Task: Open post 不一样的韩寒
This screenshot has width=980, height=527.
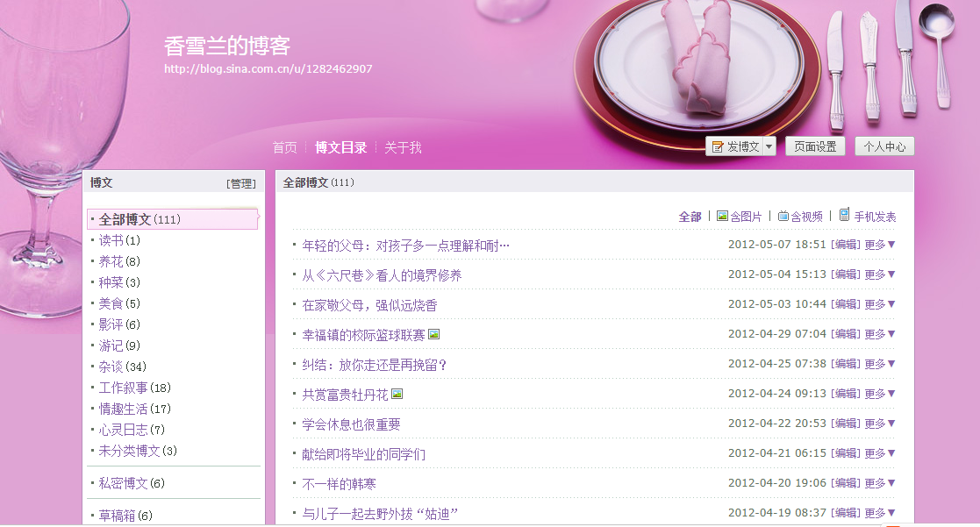Action: (x=339, y=485)
